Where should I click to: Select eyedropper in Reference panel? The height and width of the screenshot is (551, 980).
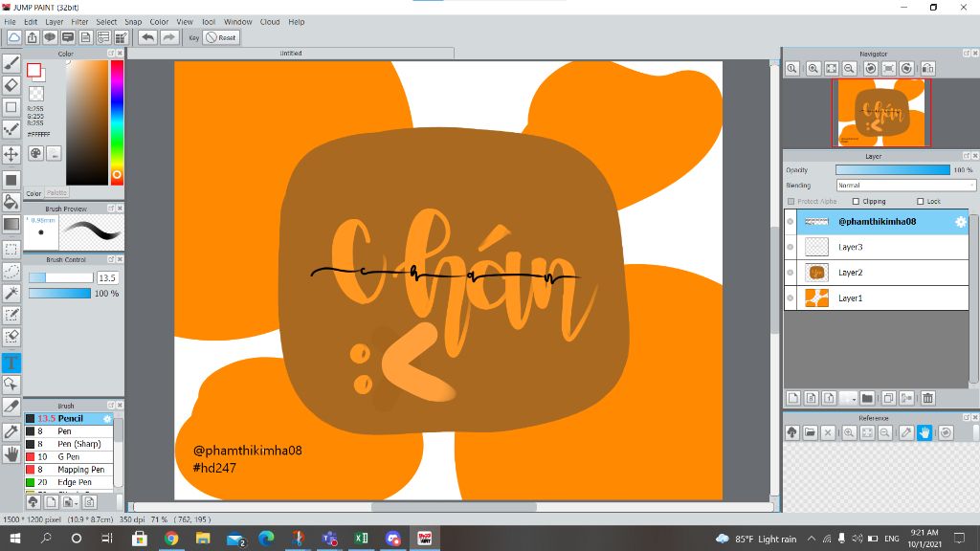[x=906, y=432]
